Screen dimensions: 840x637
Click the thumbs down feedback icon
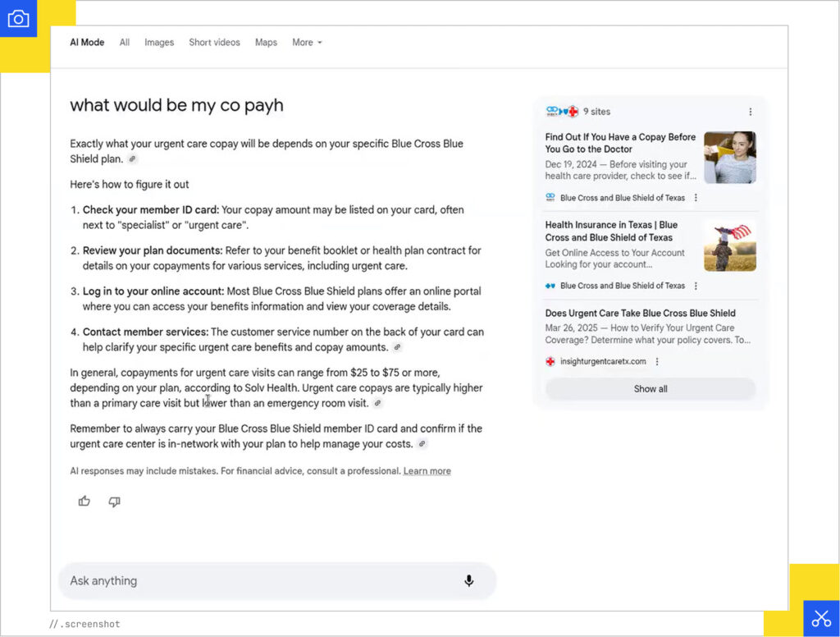pyautogui.click(x=115, y=502)
